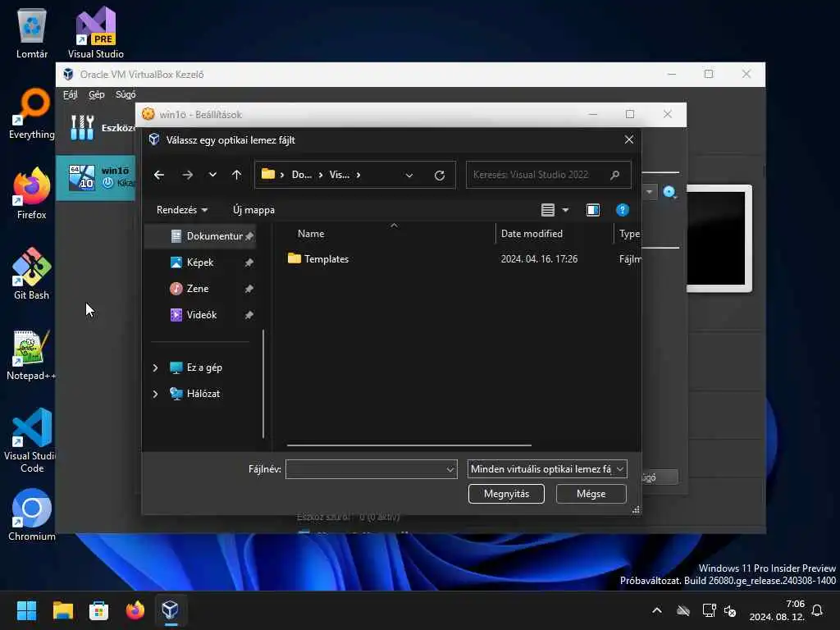This screenshot has width=840, height=630.
Task: Click the Do... breadcrumb segment
Action: 302,175
